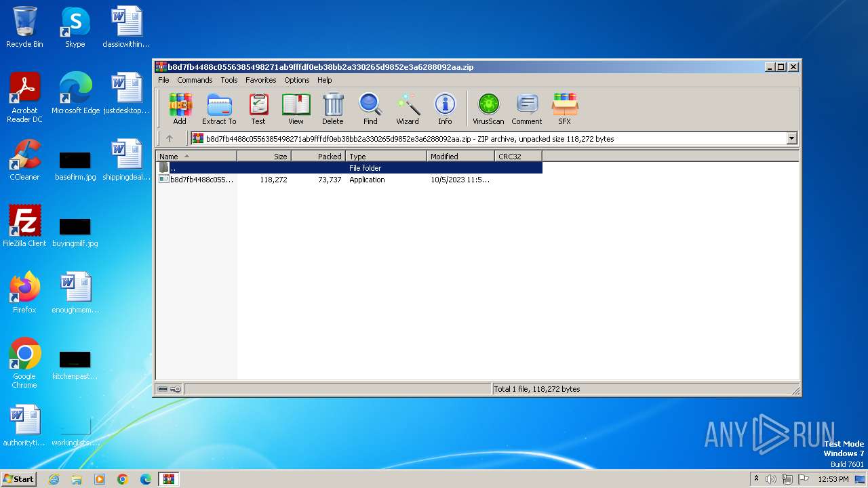Select the parent folder '..' row
The image size is (868, 488).
[349, 167]
